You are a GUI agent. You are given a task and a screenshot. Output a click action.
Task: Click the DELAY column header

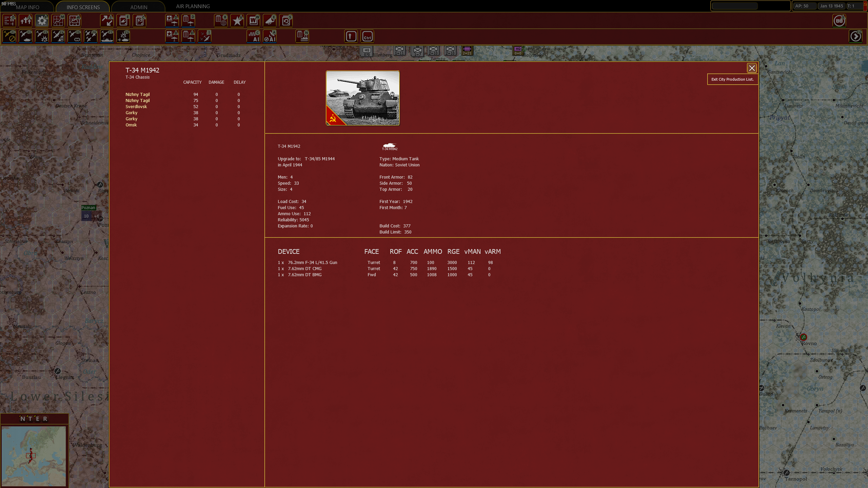coord(239,82)
